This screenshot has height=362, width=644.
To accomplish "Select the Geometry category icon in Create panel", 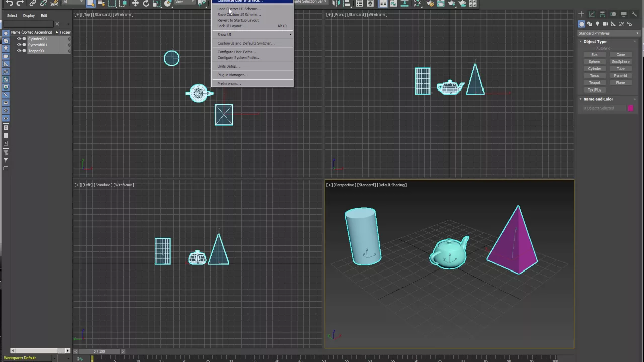I will 581,24.
